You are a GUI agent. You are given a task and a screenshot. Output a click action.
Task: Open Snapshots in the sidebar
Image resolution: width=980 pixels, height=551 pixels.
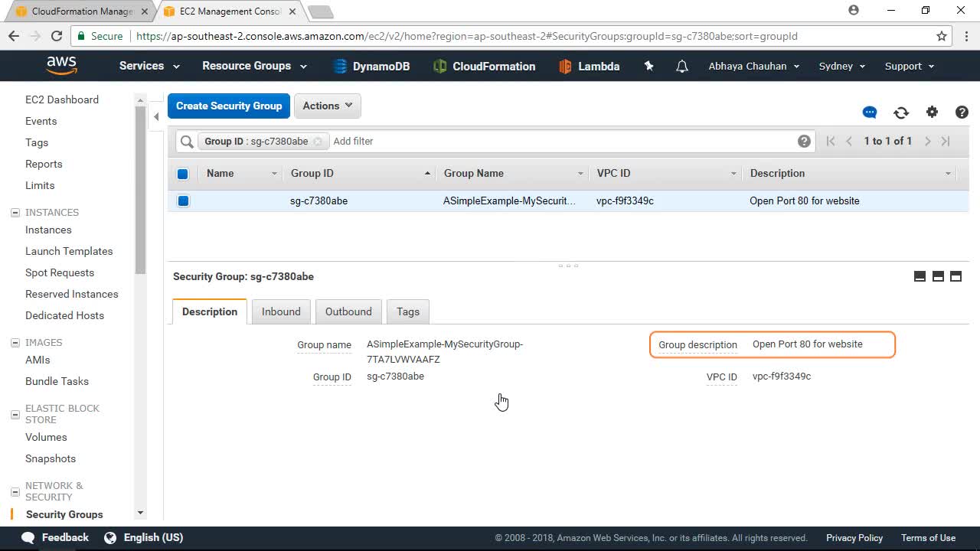[51, 458]
